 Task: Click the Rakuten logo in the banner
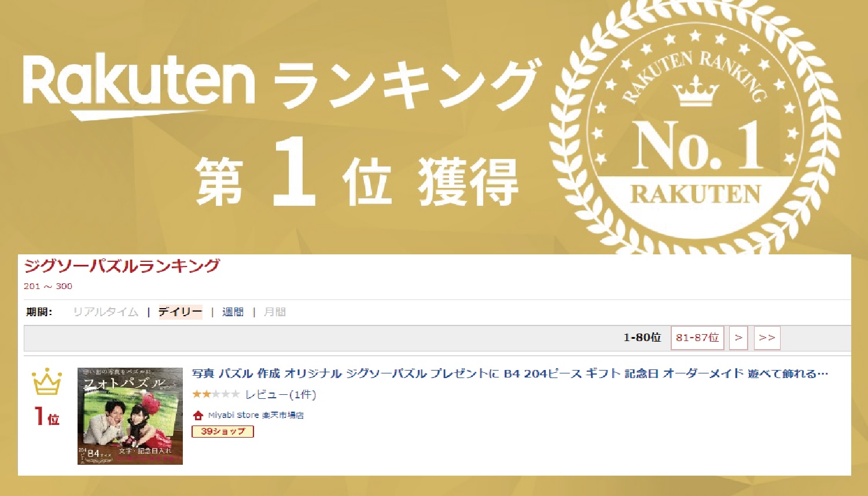(139, 84)
